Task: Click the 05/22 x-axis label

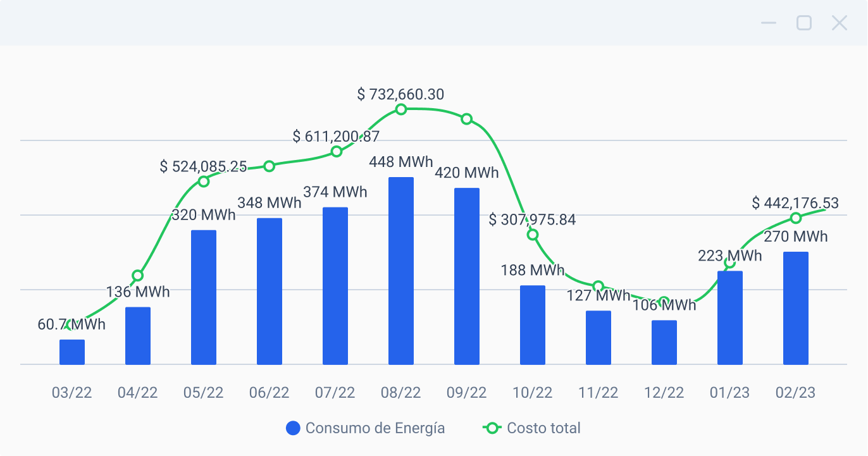Action: point(204,393)
